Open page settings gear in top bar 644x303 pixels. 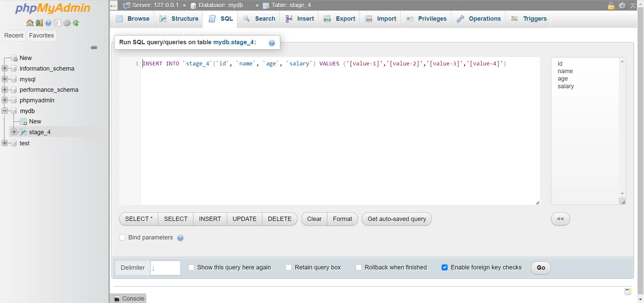[622, 6]
